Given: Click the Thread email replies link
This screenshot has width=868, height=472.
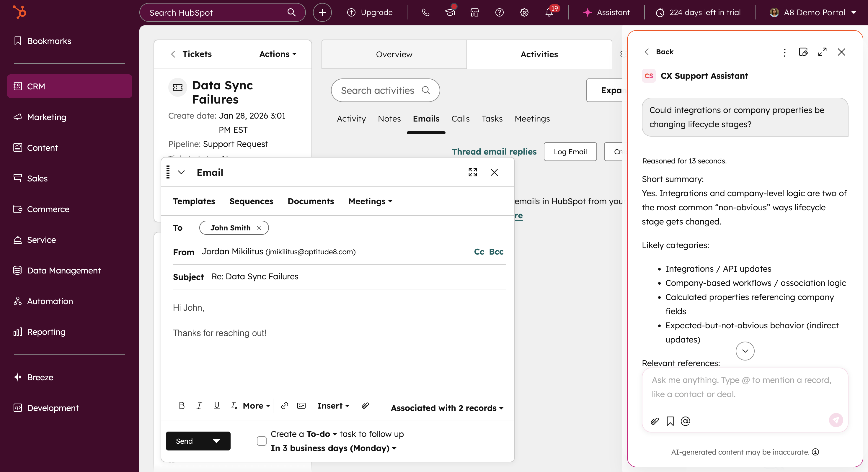Looking at the screenshot, I should [494, 152].
